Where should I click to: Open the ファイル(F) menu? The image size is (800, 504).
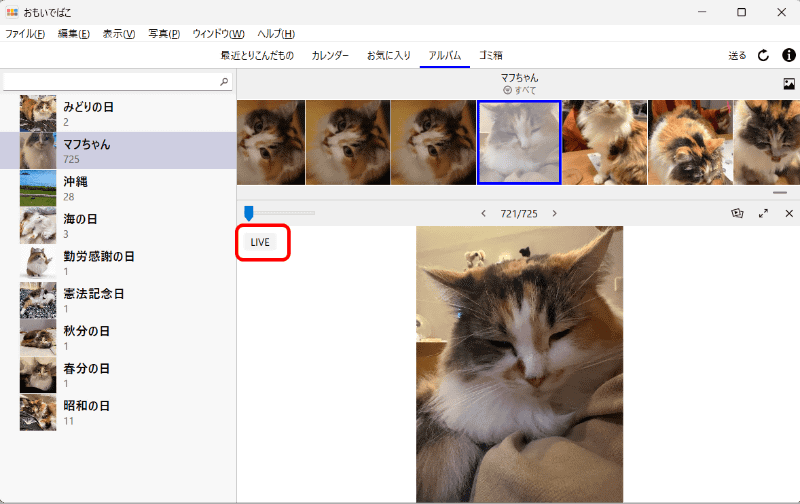[x=25, y=34]
